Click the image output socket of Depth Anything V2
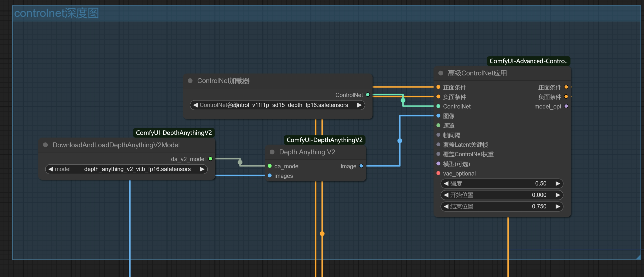Screen dimensions: 644x277 point(361,166)
